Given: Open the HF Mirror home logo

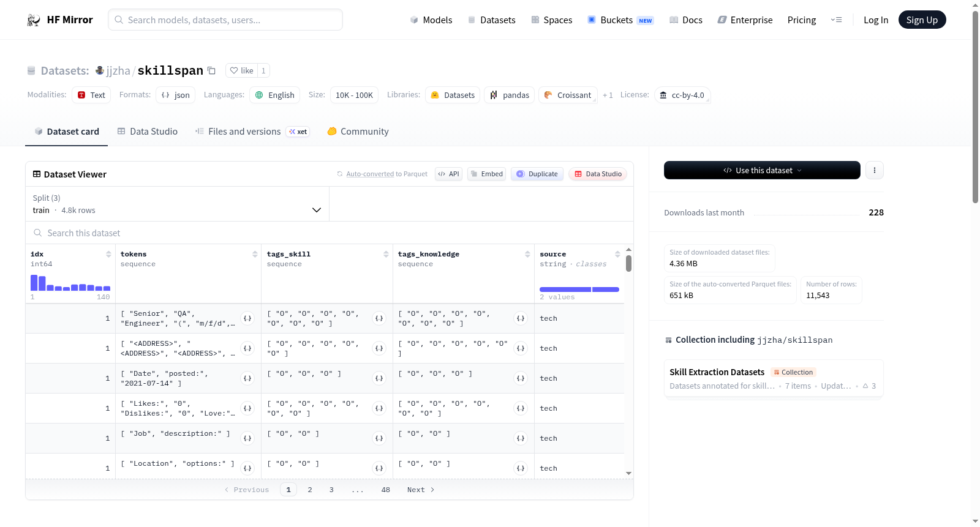Looking at the screenshot, I should [60, 20].
